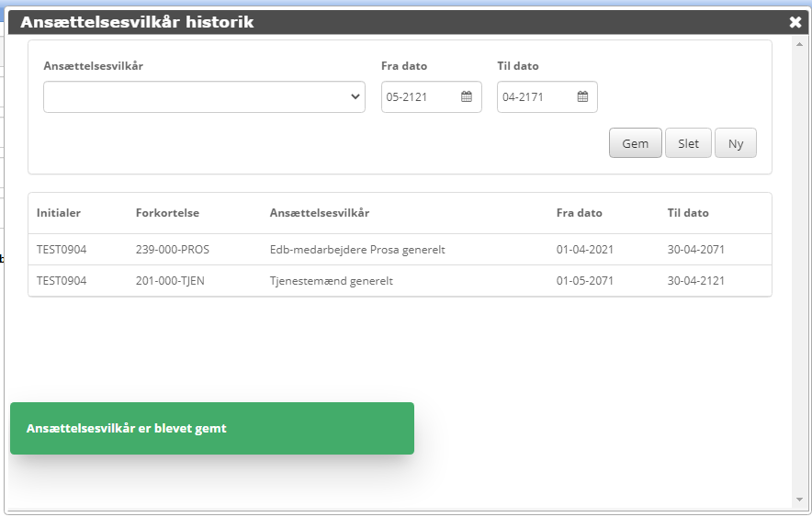Image resolution: width=812 pixels, height=517 pixels.
Task: Dismiss the green saved confirmation notification
Action: point(211,429)
